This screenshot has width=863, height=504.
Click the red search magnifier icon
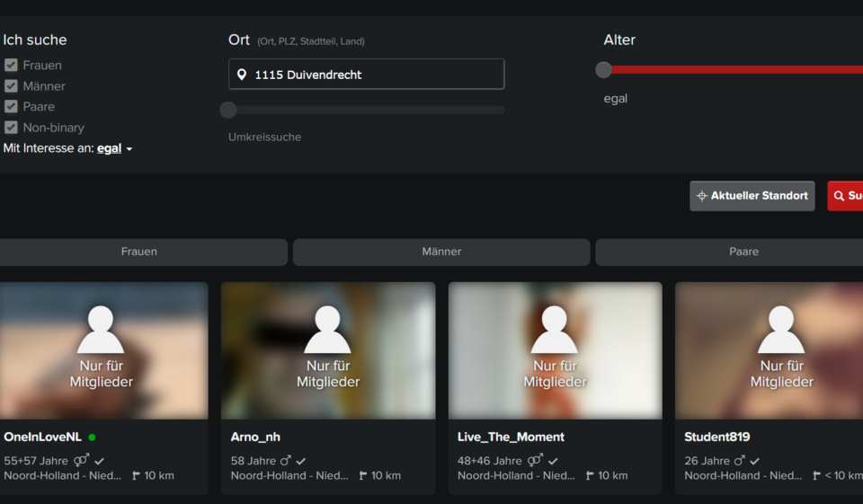(839, 196)
